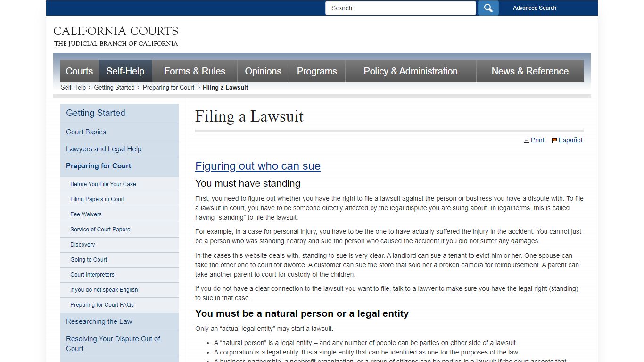Open Getting Started sidebar heading

(120, 113)
